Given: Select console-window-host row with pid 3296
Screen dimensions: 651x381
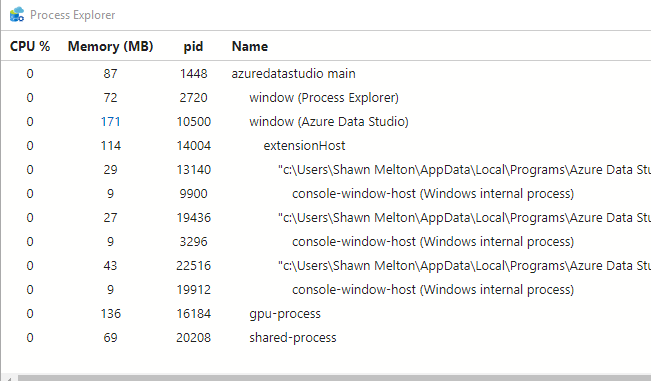Looking at the screenshot, I should click(326, 242).
